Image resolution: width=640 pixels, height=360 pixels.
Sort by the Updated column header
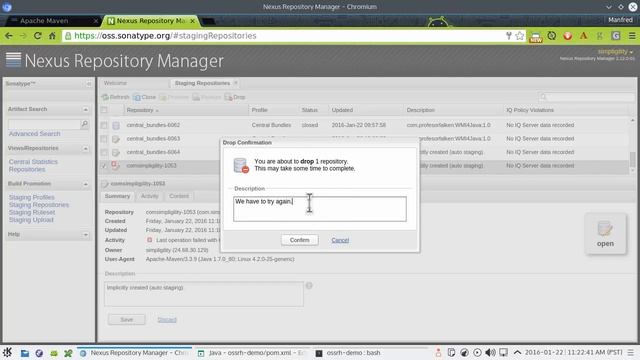[x=365, y=110]
